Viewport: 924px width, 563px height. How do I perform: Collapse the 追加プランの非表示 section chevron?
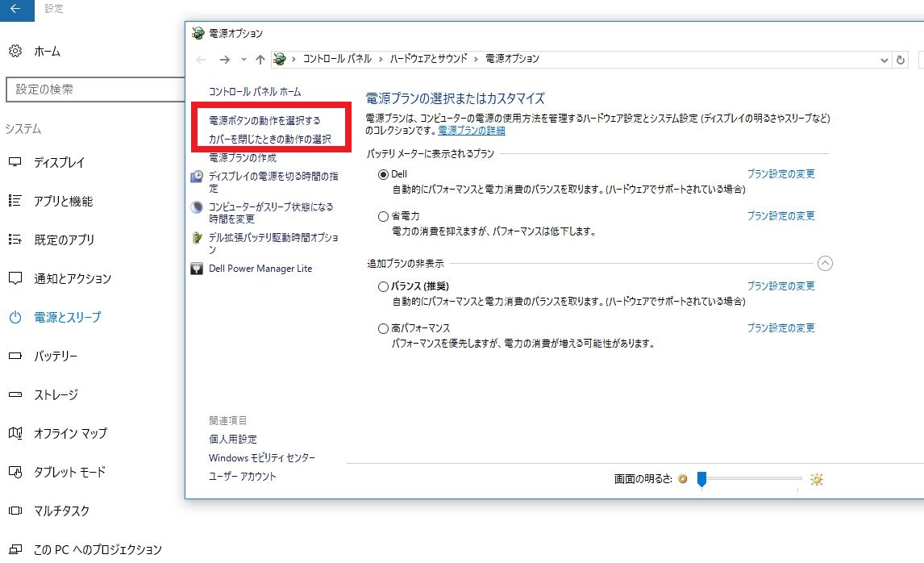pos(825,263)
